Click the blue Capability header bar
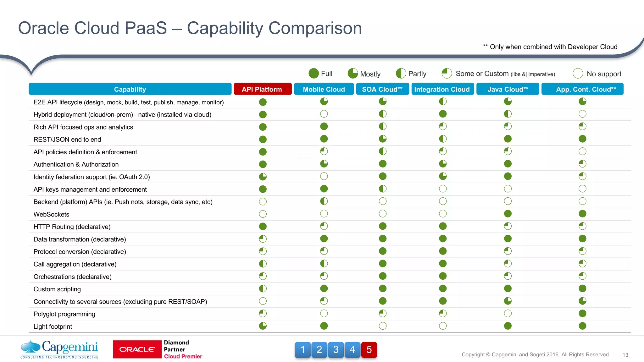This screenshot has width=644, height=362. click(x=130, y=89)
